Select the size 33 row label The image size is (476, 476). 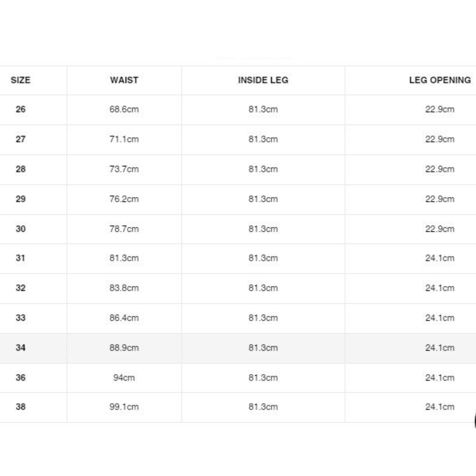coord(21,318)
